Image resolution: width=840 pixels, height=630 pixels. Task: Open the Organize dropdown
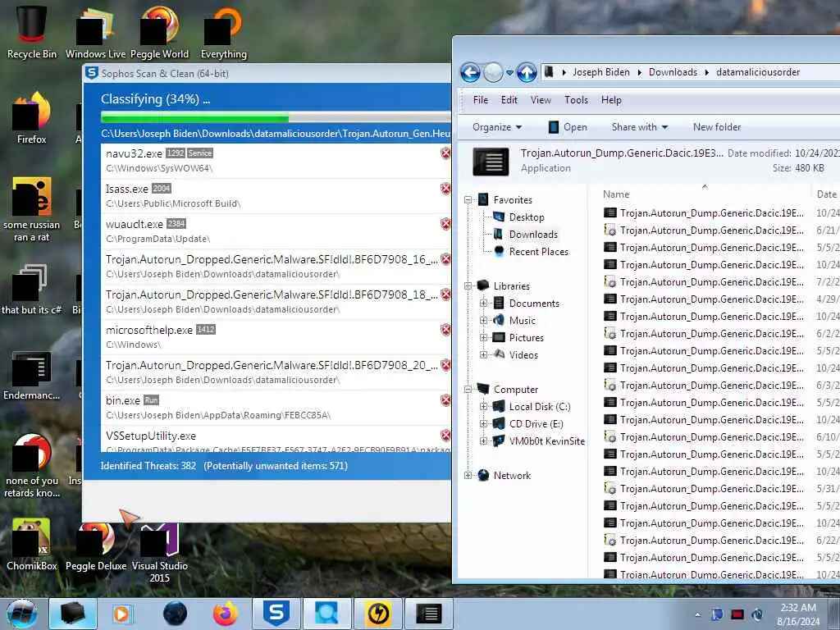point(496,127)
